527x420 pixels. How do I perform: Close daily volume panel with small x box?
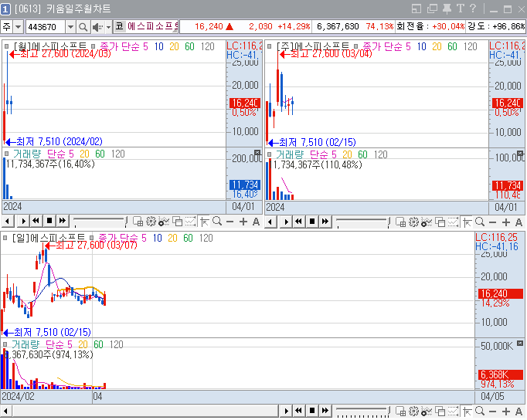click(x=520, y=343)
